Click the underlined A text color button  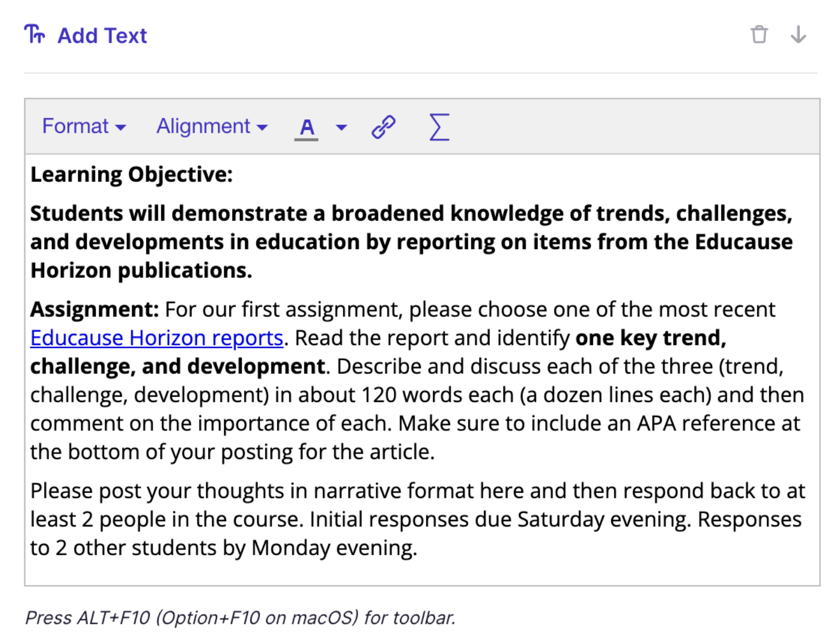pyautogui.click(x=307, y=127)
